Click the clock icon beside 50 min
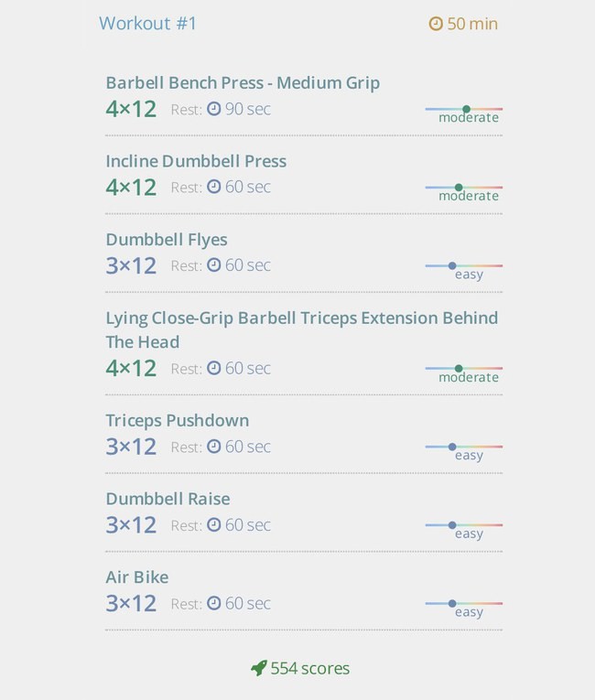 tap(436, 24)
